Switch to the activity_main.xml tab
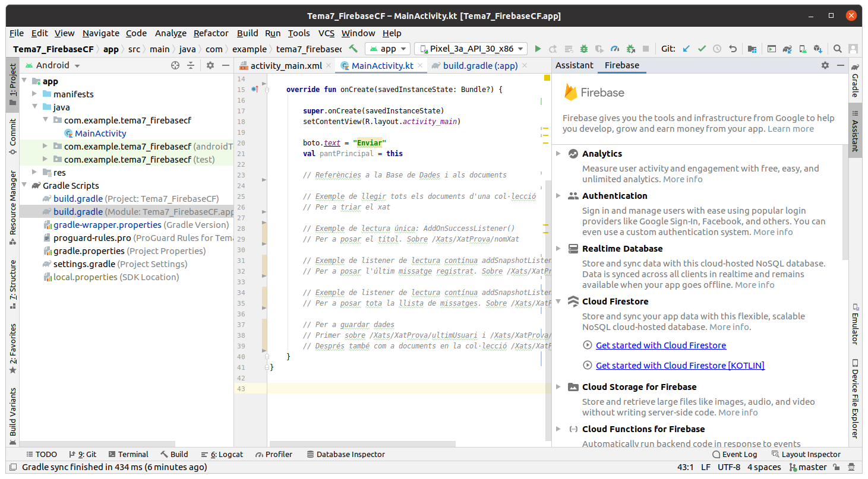 click(285, 66)
